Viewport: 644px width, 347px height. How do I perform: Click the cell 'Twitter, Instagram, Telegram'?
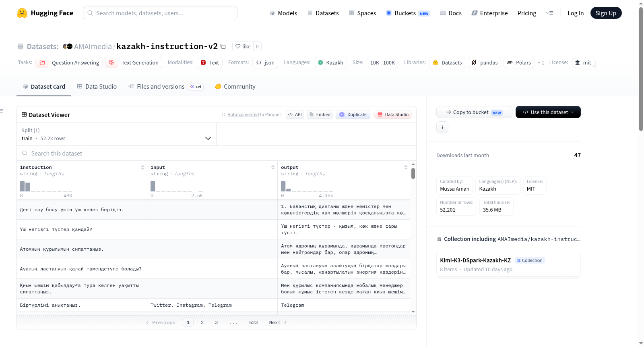[x=212, y=305]
